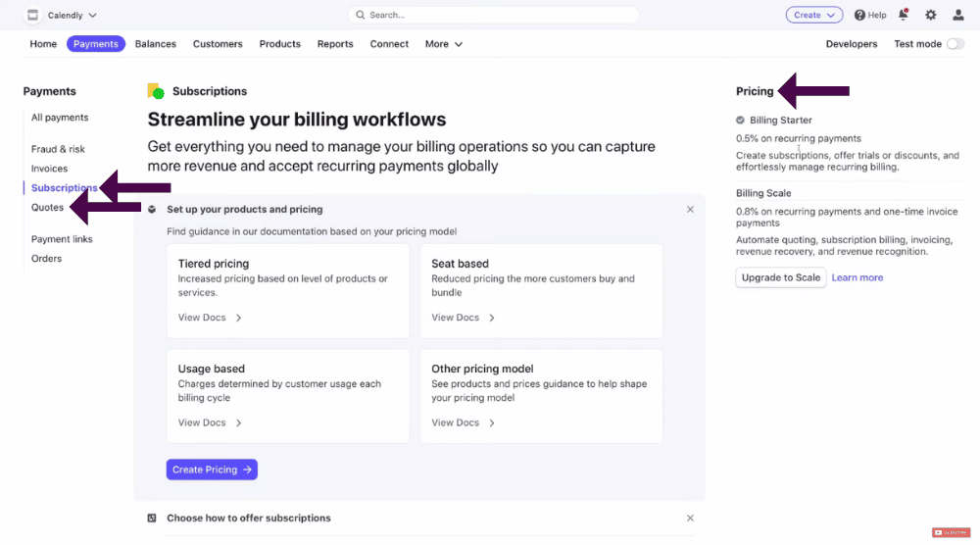
Task: Open the Calendly account switcher dropdown
Action: [72, 15]
